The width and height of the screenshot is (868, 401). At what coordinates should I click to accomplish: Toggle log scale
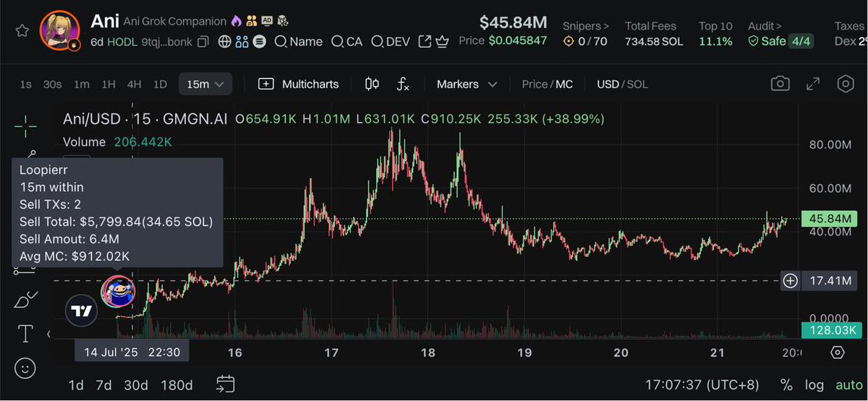(x=814, y=385)
